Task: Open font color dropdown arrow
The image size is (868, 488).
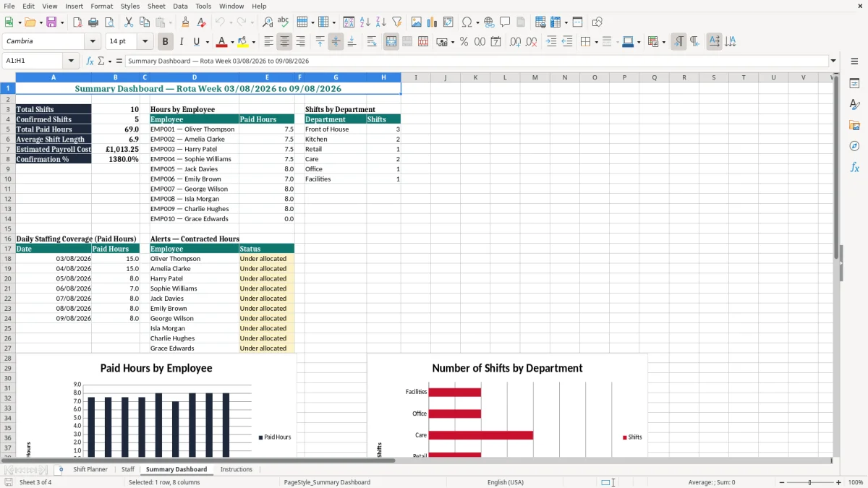Action: click(x=231, y=42)
